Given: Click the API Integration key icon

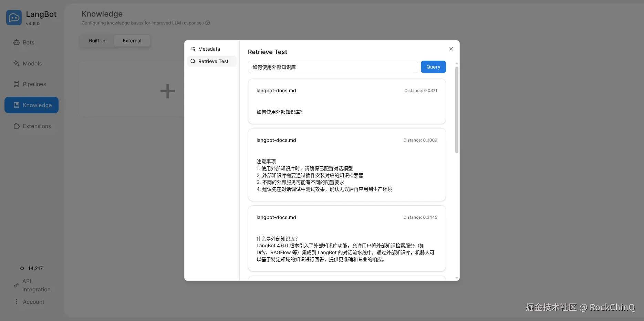Looking at the screenshot, I should click(x=16, y=285).
